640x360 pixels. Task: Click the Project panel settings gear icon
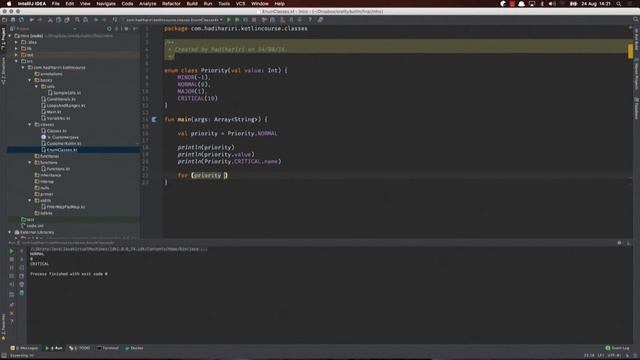126,29
